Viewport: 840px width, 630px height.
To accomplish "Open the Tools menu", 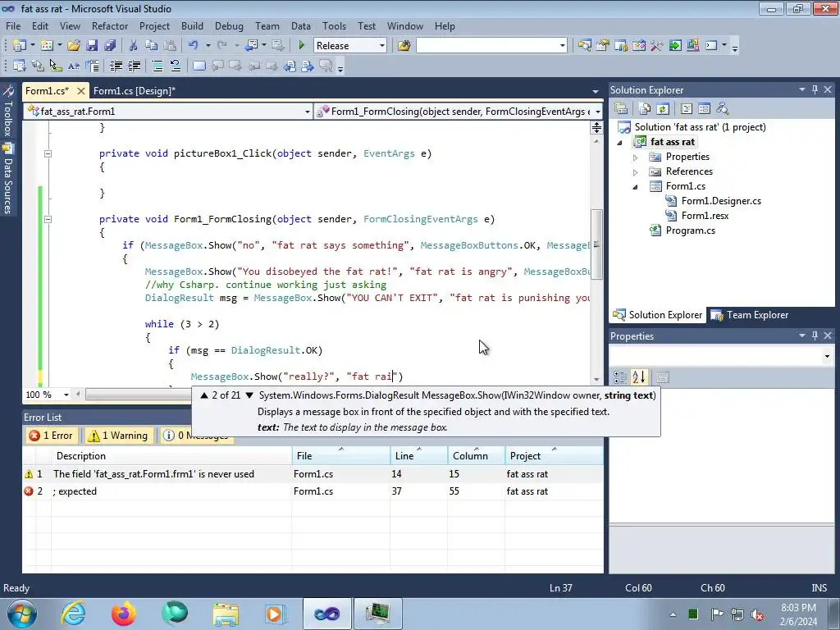I will tap(334, 25).
